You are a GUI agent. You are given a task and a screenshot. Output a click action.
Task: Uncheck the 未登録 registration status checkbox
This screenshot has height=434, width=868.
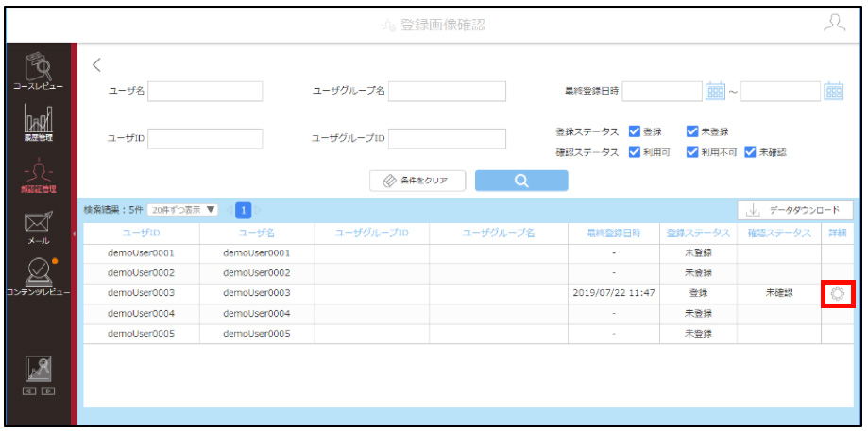click(692, 132)
